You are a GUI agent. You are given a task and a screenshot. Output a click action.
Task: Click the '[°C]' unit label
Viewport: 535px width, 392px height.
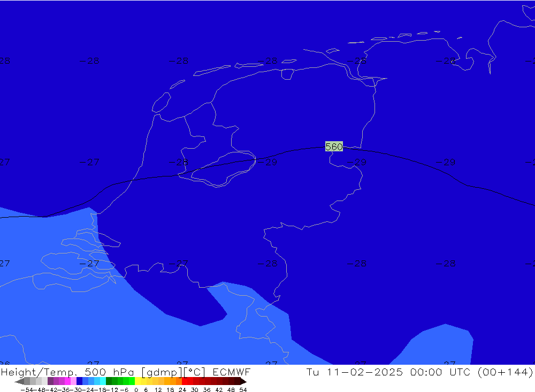coord(195,372)
